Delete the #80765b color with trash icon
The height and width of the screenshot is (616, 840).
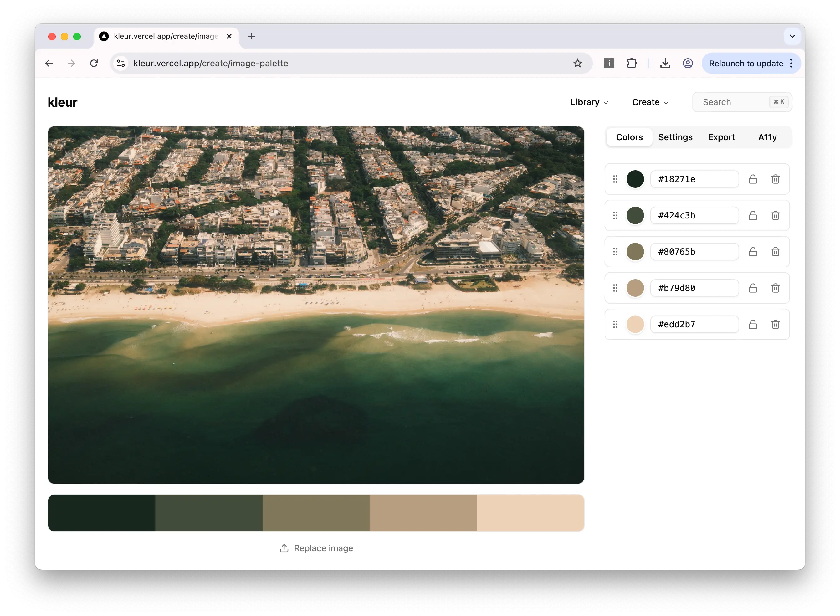pyautogui.click(x=775, y=252)
